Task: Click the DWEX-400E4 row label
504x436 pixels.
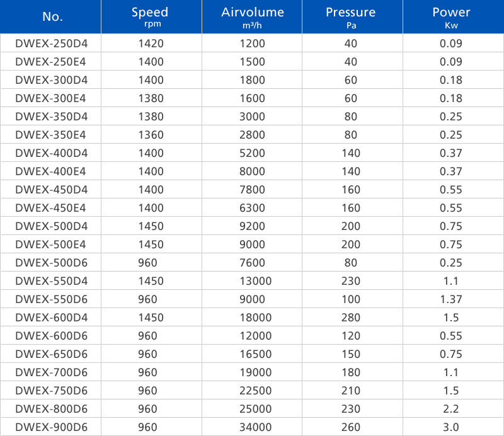Action: [50, 171]
